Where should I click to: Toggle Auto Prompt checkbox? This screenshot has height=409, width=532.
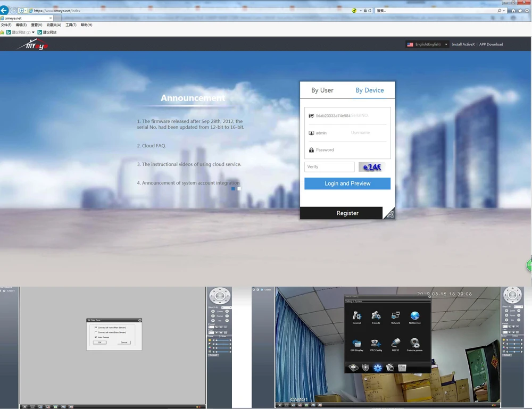coord(96,337)
